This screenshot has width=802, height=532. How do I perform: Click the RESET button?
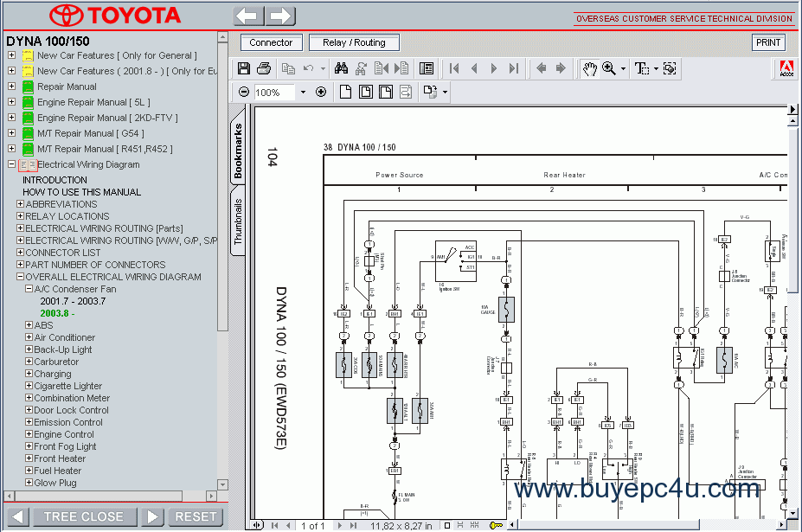point(196,516)
